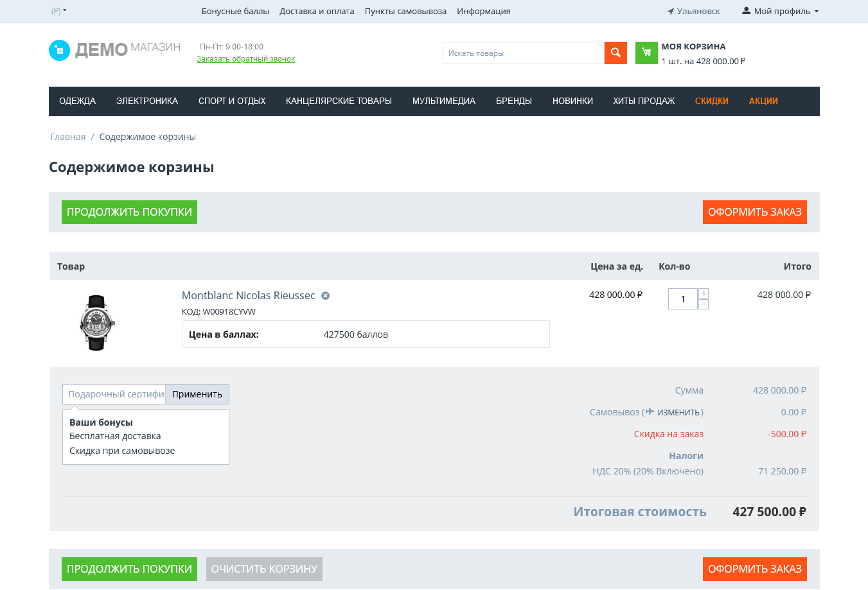Open the green shopping cart icon
This screenshot has height=590, width=868.
646,53
